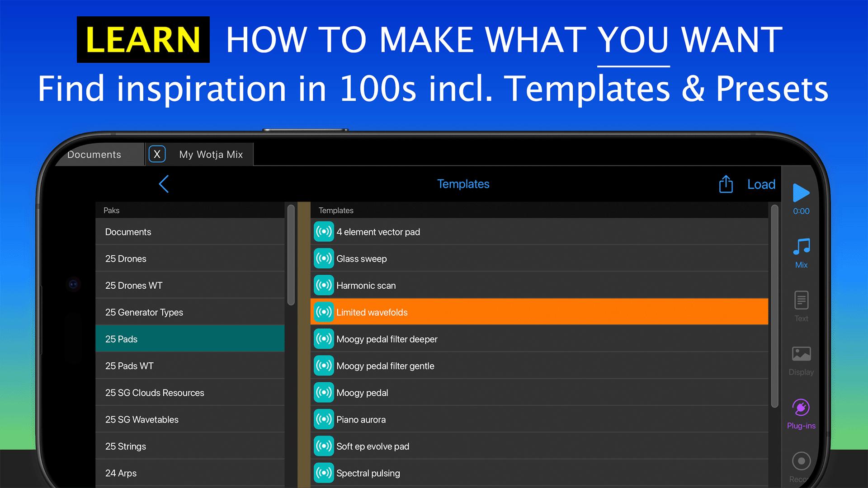Tap icon beside Piano aurora
The image size is (868, 488).
point(324,419)
